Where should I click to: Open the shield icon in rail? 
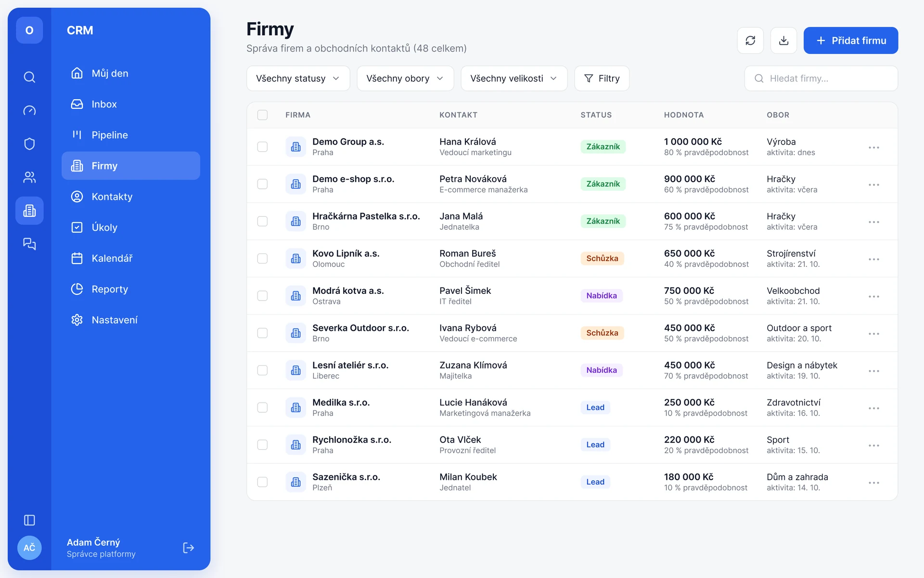coord(29,144)
